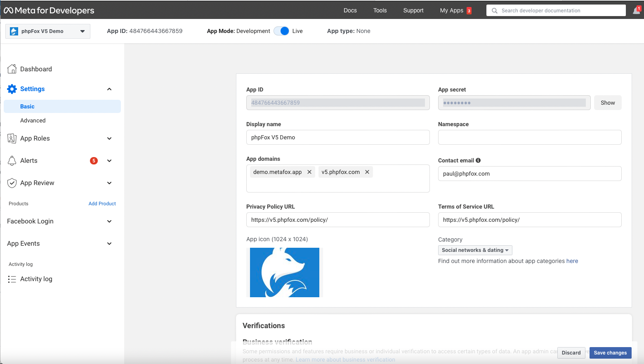This screenshot has height=364, width=644.
Task: Open the app categories 'here' link
Action: click(x=572, y=261)
